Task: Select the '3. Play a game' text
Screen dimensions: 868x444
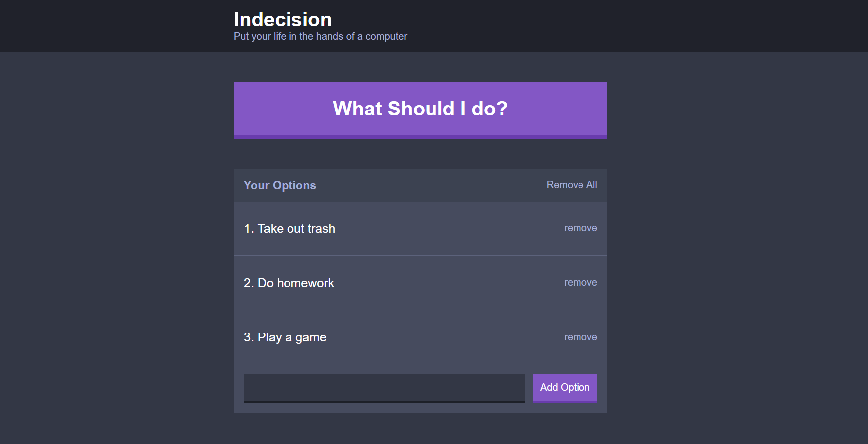Action: coord(285,337)
